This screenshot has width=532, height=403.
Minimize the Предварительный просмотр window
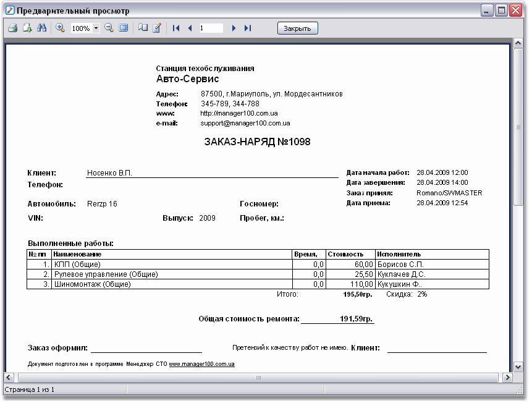click(486, 10)
